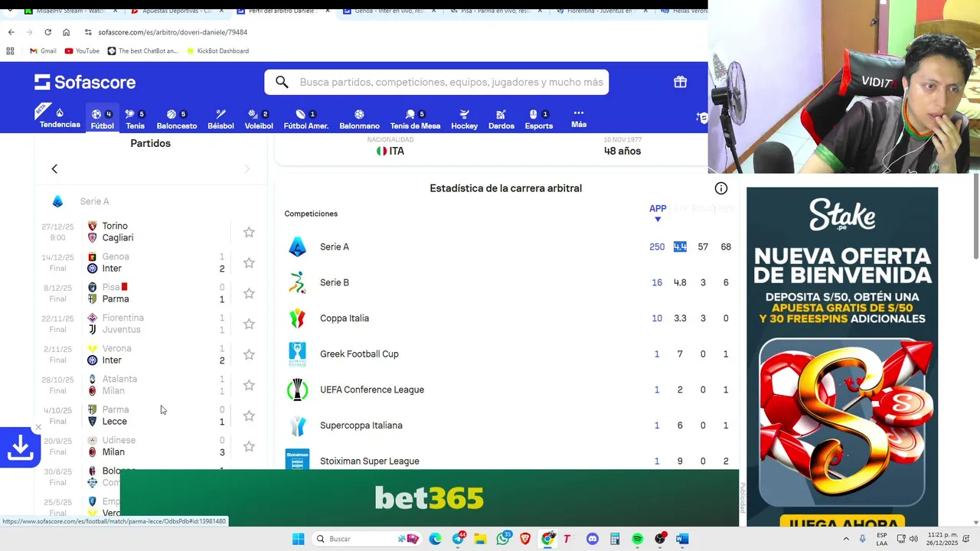
Task: Expand the Más sports menu
Action: [579, 119]
